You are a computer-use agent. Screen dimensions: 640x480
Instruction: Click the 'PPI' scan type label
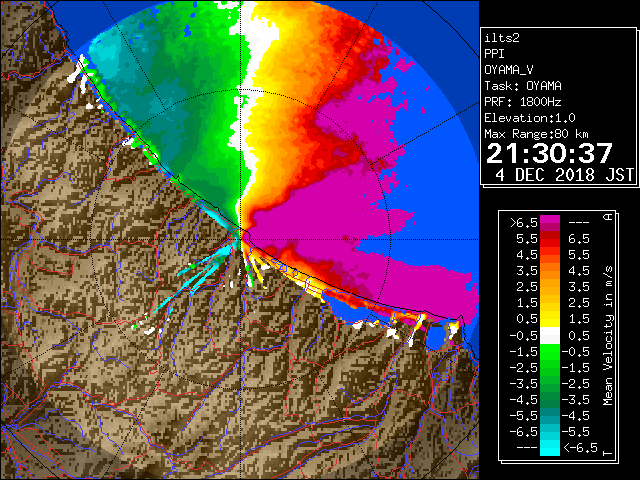pos(494,54)
